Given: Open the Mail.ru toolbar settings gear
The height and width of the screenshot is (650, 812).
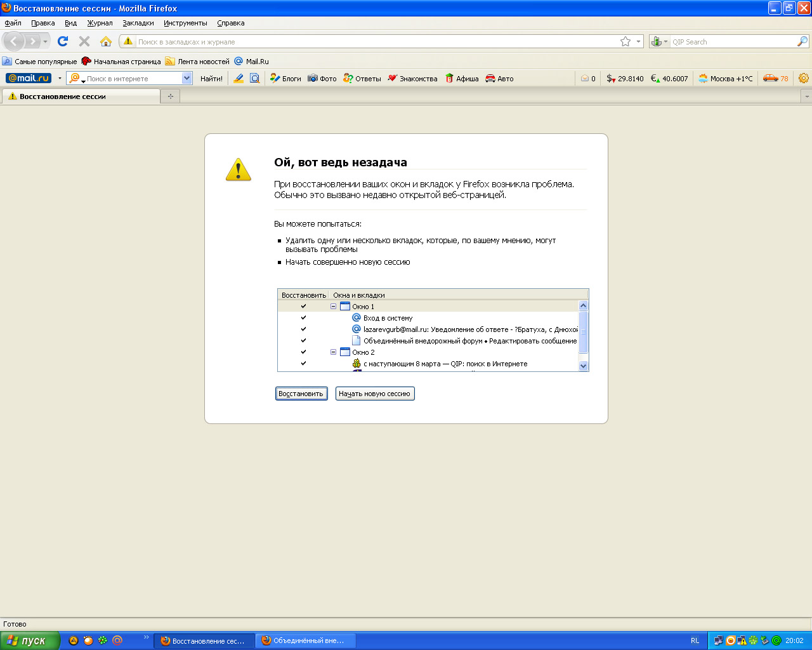Looking at the screenshot, I should (x=803, y=78).
